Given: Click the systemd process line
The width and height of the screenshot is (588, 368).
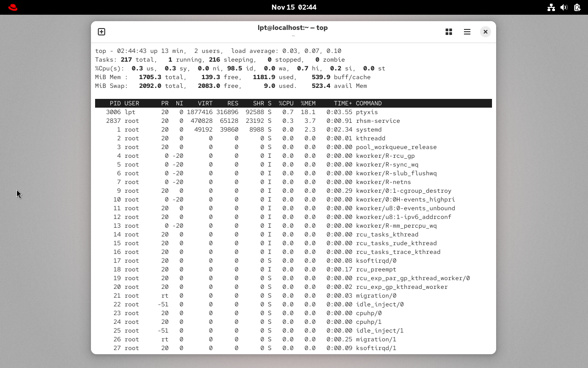Looking at the screenshot, I should 368,130.
